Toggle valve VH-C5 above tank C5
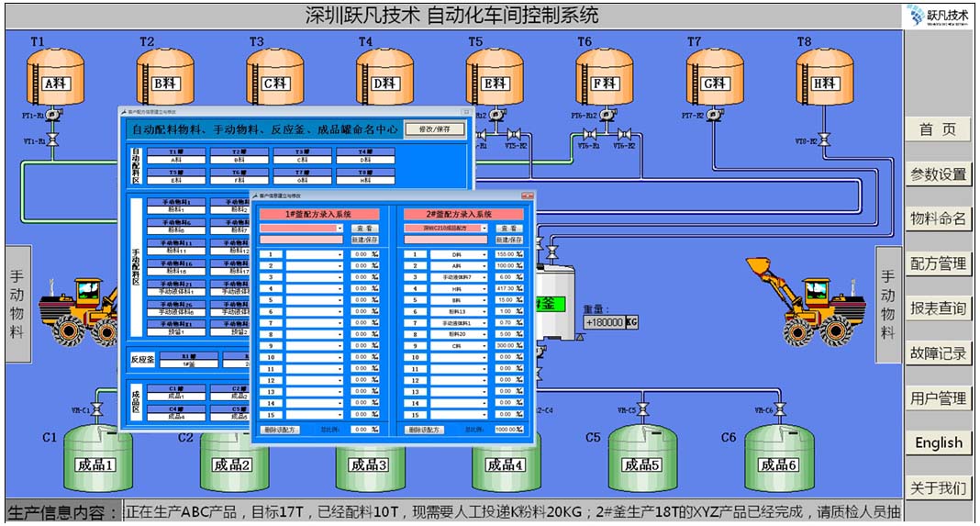This screenshot has height=526, width=980. [642, 410]
